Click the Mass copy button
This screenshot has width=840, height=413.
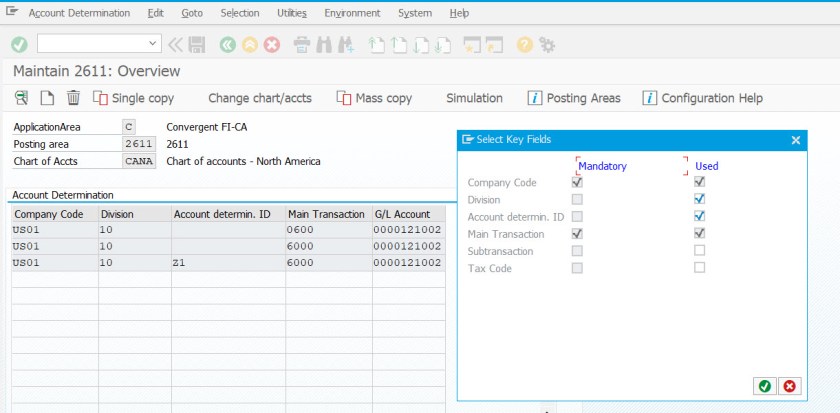[x=375, y=98]
